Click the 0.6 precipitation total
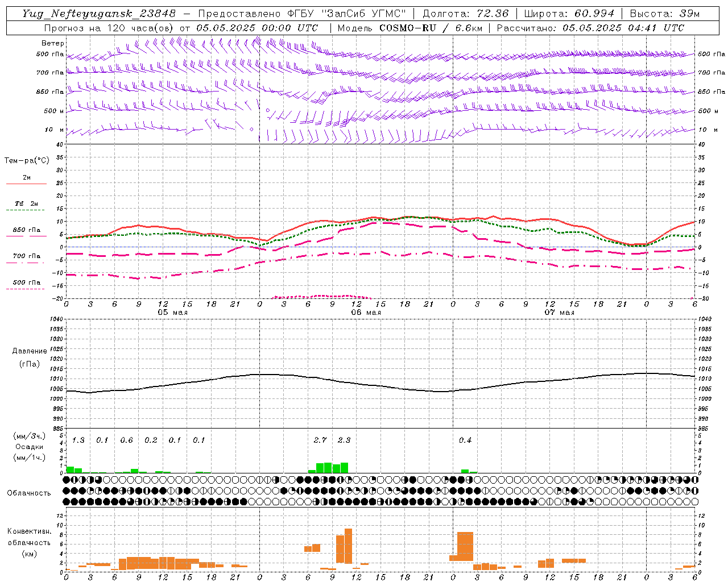Screen dimensions: 728x582 pyautogui.click(x=126, y=440)
